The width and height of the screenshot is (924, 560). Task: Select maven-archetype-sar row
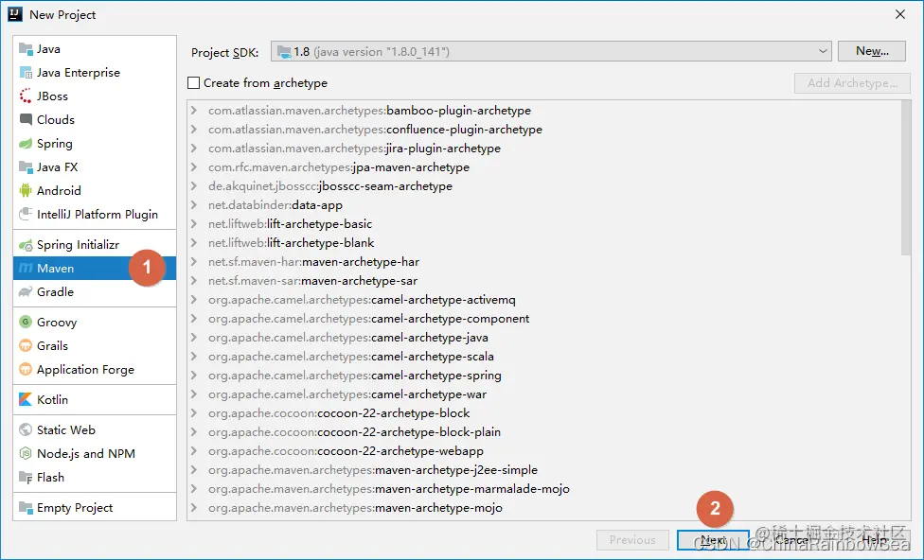click(544, 280)
